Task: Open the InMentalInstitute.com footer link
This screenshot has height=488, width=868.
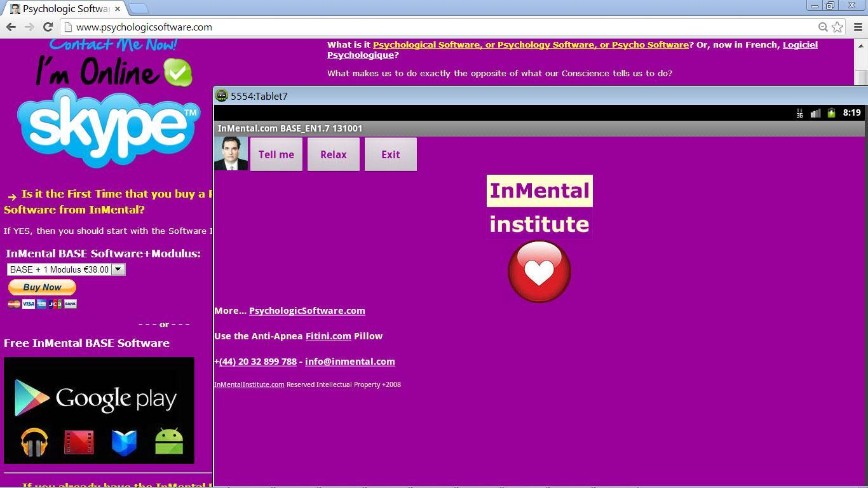Action: (x=249, y=384)
